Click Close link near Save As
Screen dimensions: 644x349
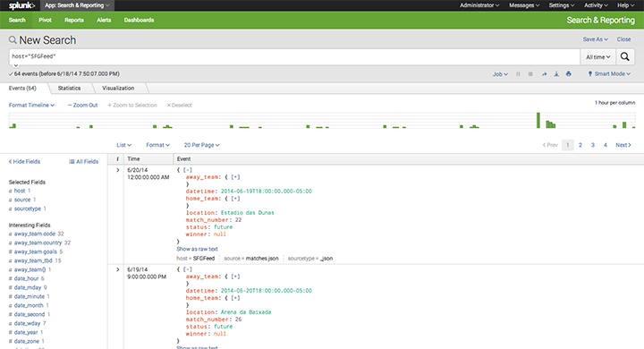click(x=623, y=39)
